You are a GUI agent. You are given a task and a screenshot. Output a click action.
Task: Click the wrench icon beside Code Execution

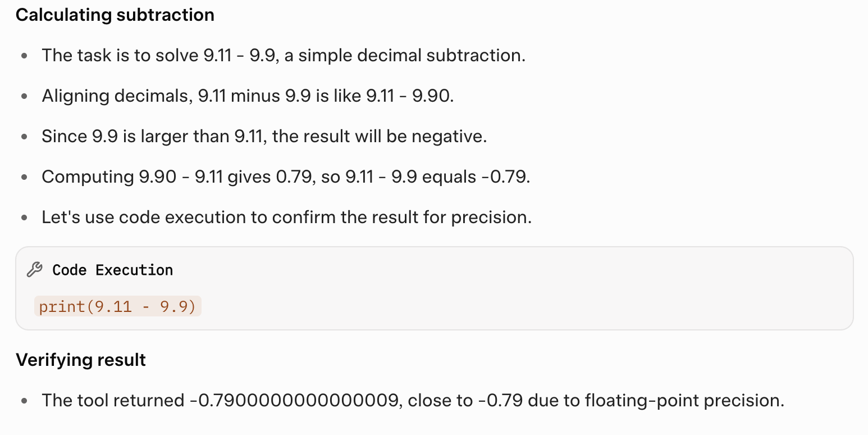click(x=34, y=270)
